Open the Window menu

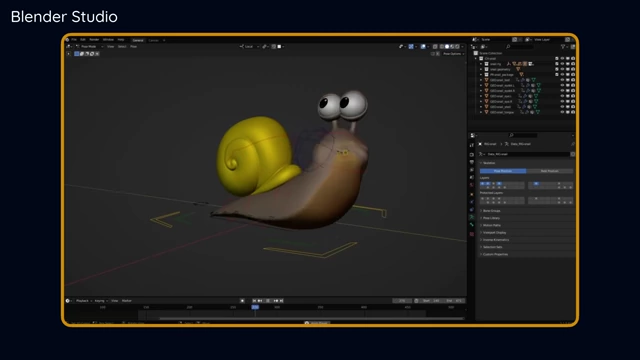tap(108, 40)
